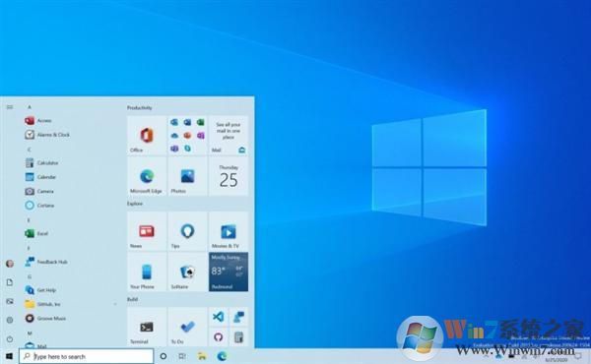This screenshot has width=591, height=364.
Task: Jump using the letter C header
Action: coord(29,150)
